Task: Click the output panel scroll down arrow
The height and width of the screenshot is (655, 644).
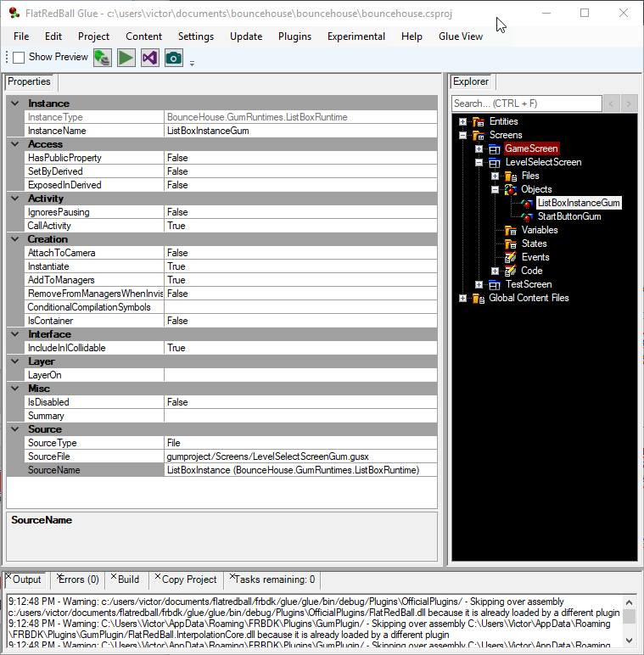Action: click(x=629, y=640)
